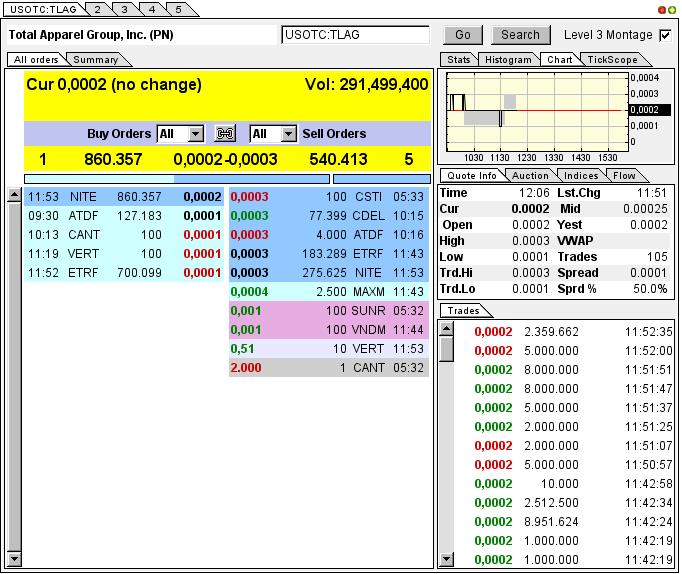This screenshot has width=682, height=574.
Task: Click the link icon between order filters
Action: pyautogui.click(x=225, y=133)
